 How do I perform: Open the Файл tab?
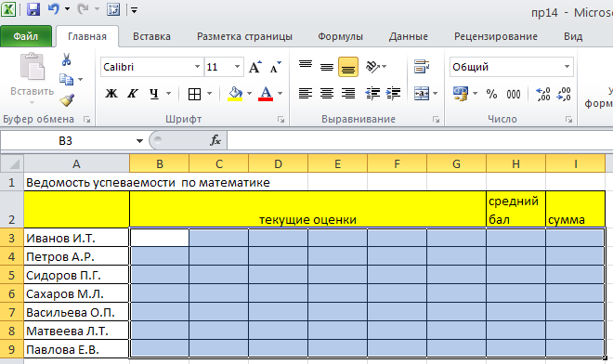point(26,36)
